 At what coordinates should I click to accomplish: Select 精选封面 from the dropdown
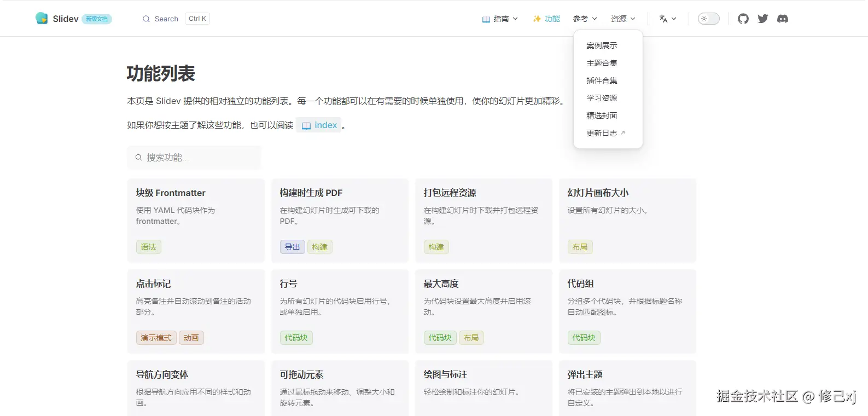602,115
